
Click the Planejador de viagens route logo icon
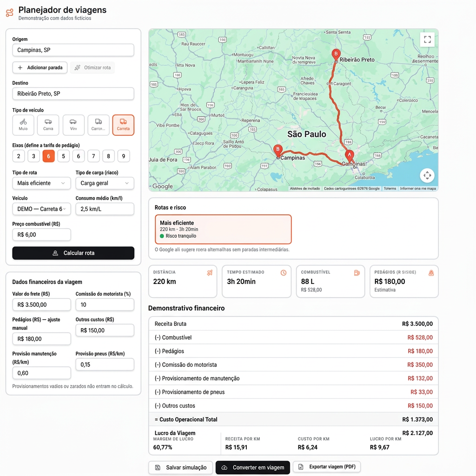pyautogui.click(x=10, y=13)
